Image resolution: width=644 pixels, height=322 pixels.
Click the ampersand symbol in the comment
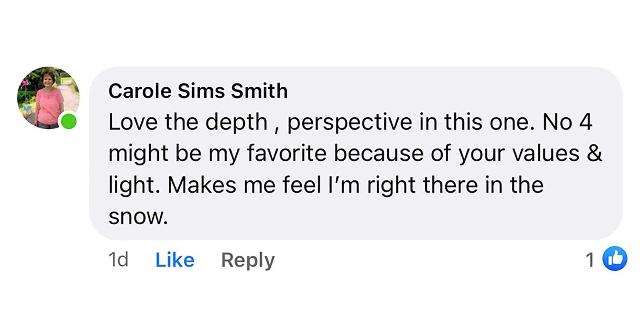(594, 153)
